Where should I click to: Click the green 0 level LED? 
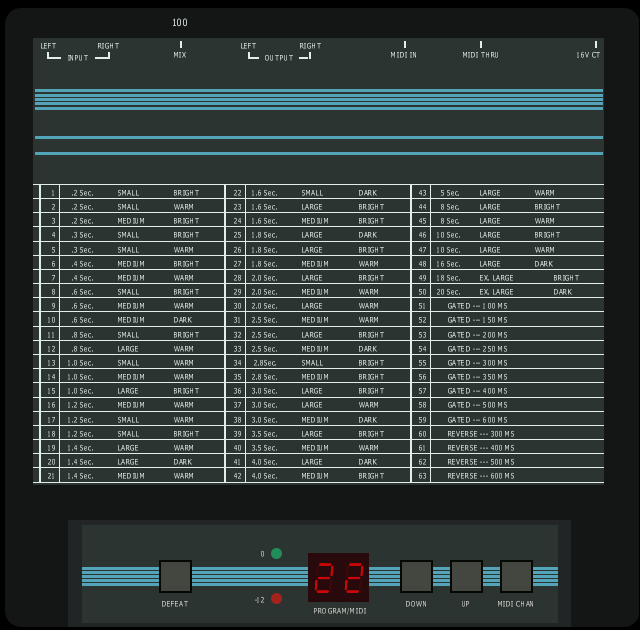click(x=276, y=553)
